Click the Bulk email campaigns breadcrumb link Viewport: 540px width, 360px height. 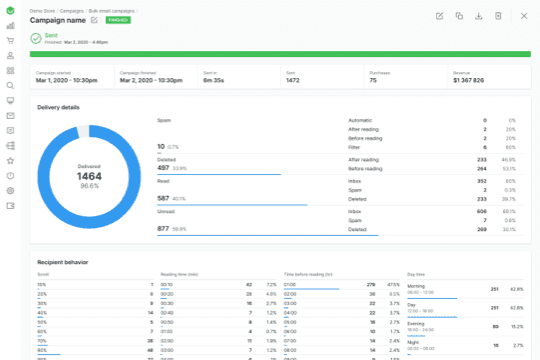[112, 11]
